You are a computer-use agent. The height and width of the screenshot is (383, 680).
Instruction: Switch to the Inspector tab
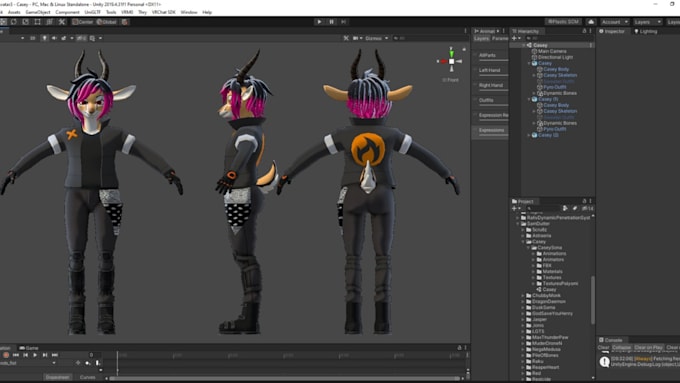click(x=612, y=31)
